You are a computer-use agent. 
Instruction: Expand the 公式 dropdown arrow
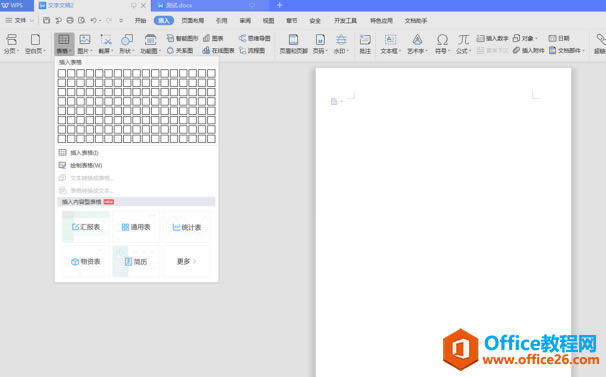(470, 51)
